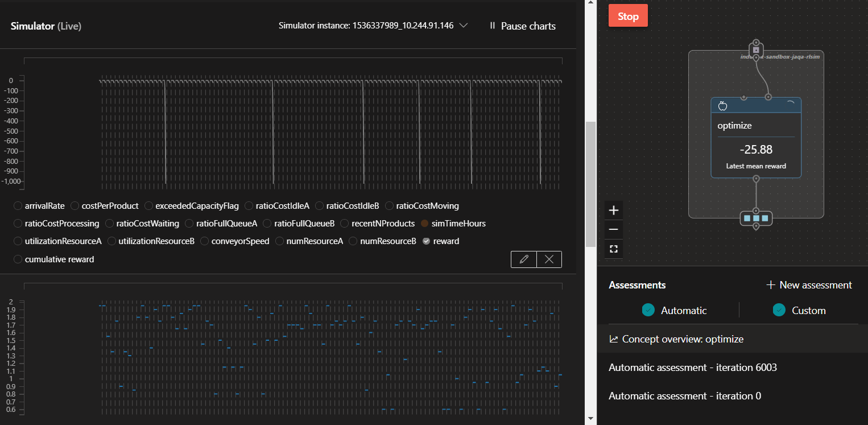The height and width of the screenshot is (425, 868).
Task: Click the chart icon beside Concept overview
Action: coord(614,339)
